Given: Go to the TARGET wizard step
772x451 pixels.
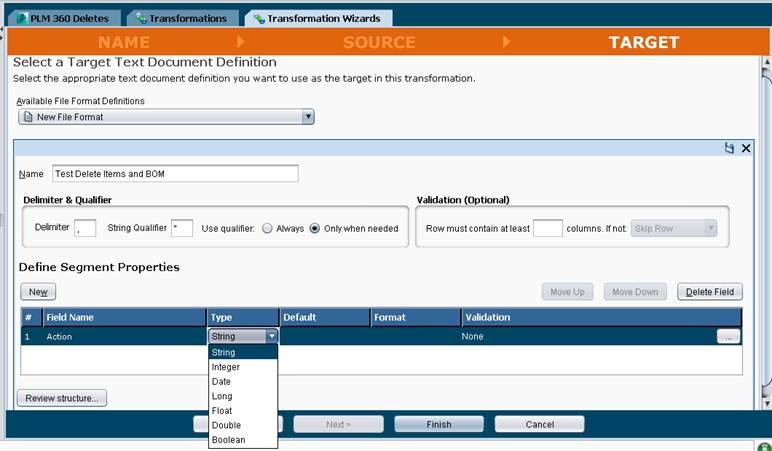Looking at the screenshot, I should click(x=644, y=42).
